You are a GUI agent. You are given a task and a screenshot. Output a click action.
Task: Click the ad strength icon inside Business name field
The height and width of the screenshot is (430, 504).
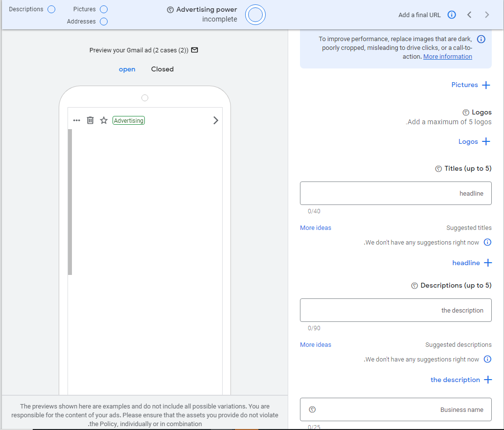(312, 409)
